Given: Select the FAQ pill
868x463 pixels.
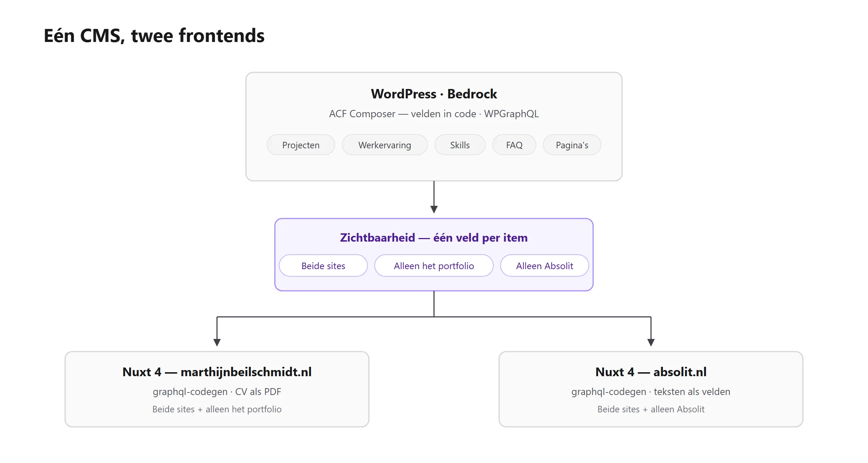Looking at the screenshot, I should point(514,145).
